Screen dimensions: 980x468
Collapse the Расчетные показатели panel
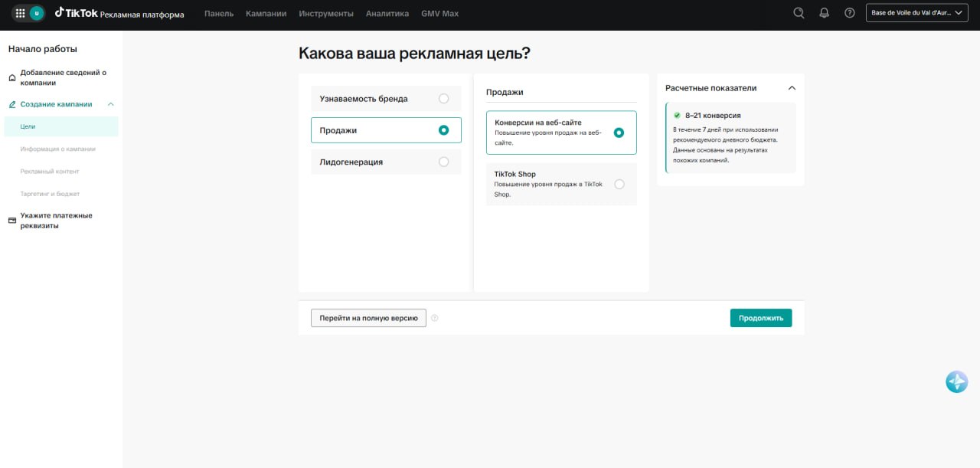(x=792, y=88)
